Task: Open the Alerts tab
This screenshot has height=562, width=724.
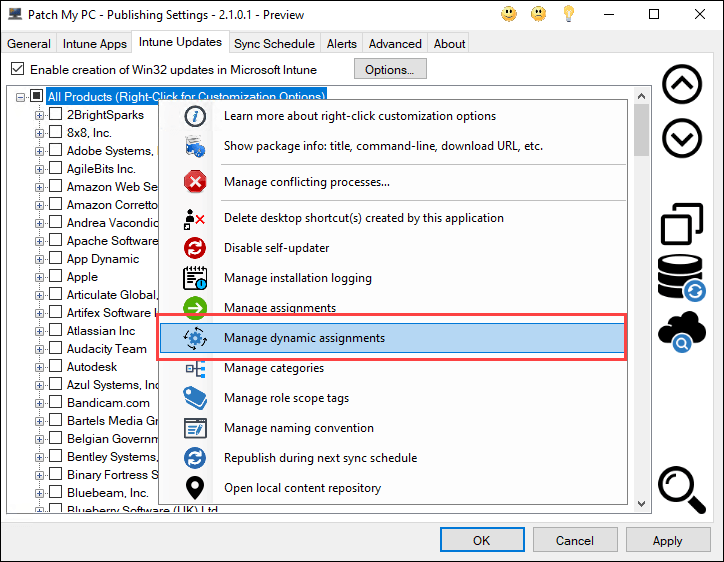Action: [x=342, y=43]
